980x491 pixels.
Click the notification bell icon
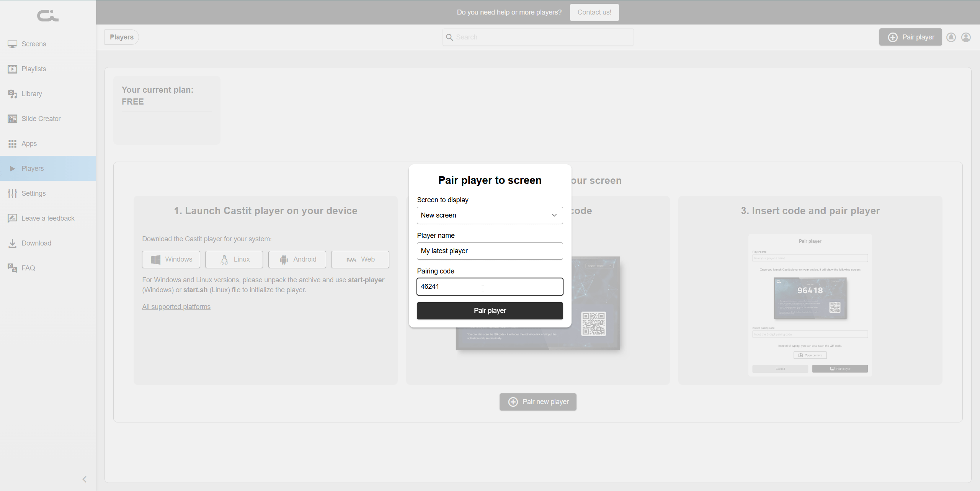(951, 37)
